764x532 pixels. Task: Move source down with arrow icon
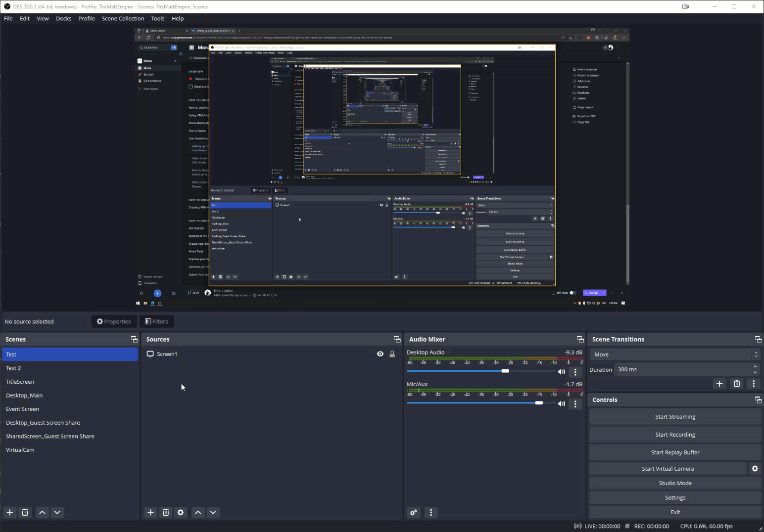[213, 512]
